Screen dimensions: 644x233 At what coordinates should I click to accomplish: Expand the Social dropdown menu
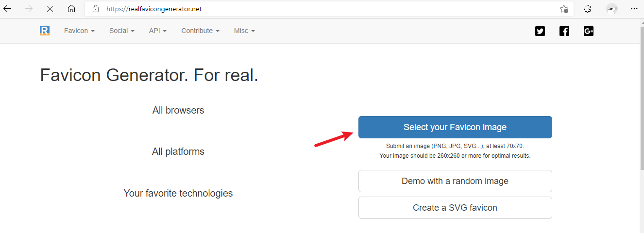tap(121, 31)
